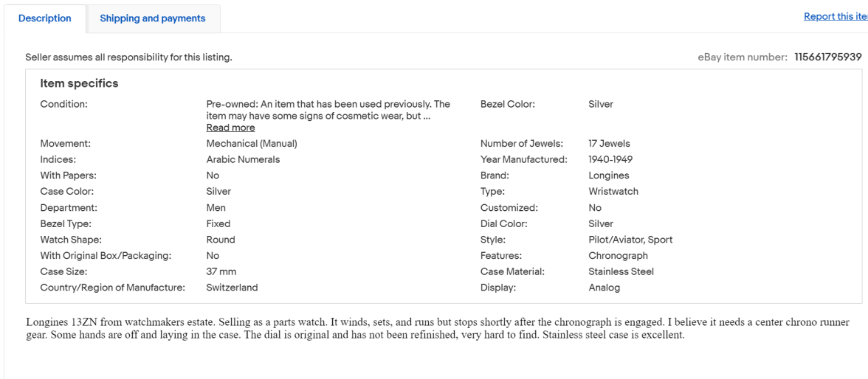Switch to Shipping and payments tab
The height and width of the screenshot is (379, 868).
153,18
